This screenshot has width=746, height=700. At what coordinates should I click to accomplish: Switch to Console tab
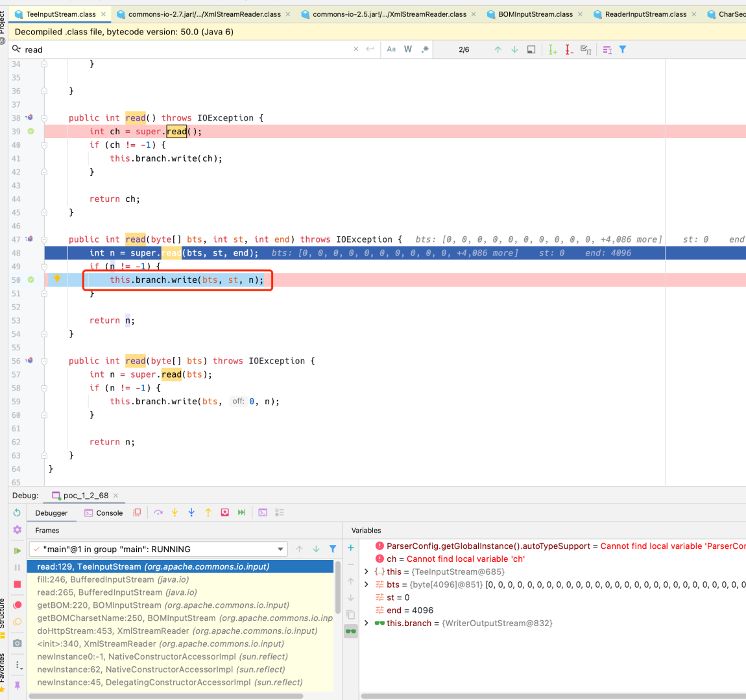104,513
